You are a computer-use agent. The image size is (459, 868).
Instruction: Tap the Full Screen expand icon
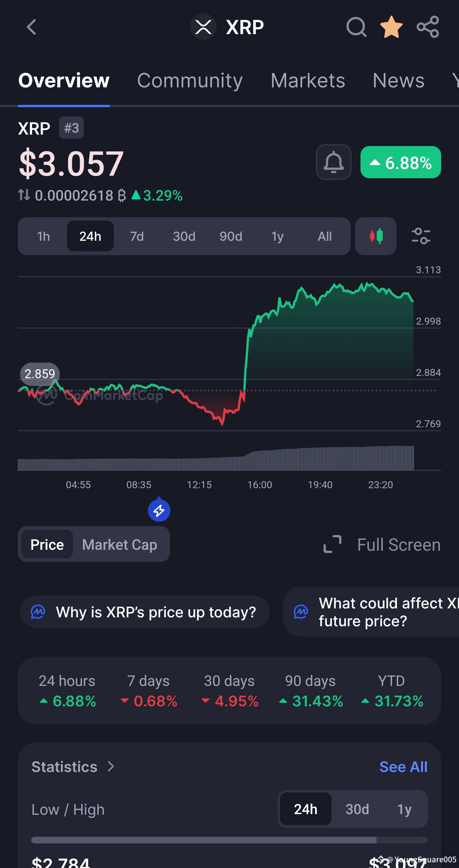332,544
